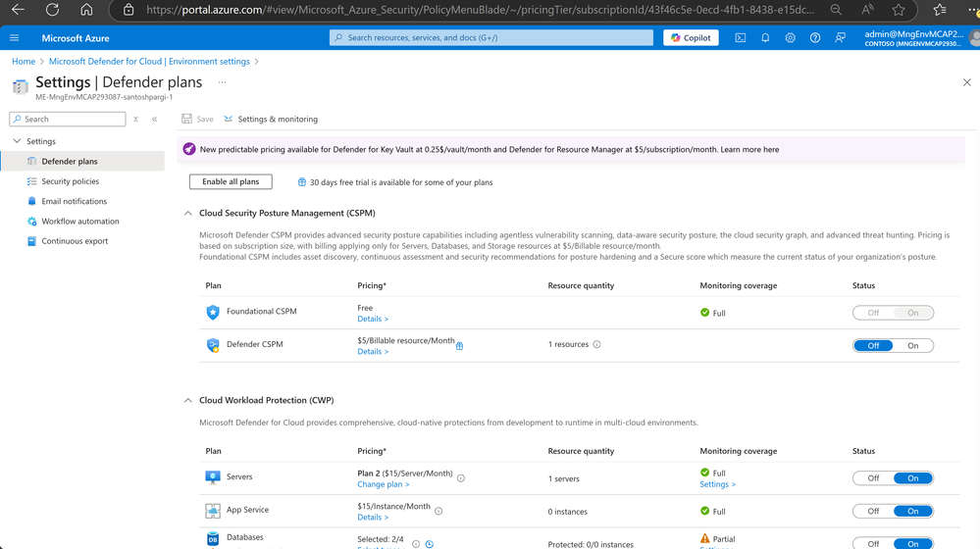Follow the Home breadcrumb link
Viewport: 980px width, 549px height.
(x=24, y=61)
